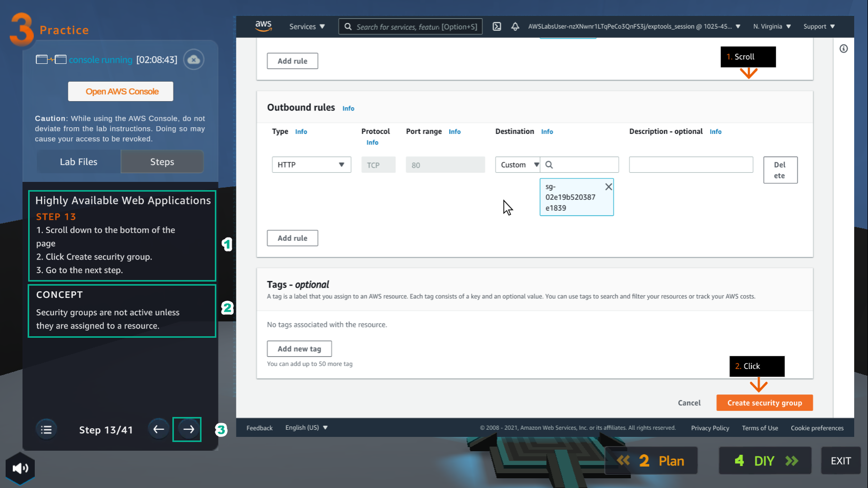This screenshot has width=868, height=488.
Task: Click 'No tags associated with the resource.' text
Action: pos(327,324)
